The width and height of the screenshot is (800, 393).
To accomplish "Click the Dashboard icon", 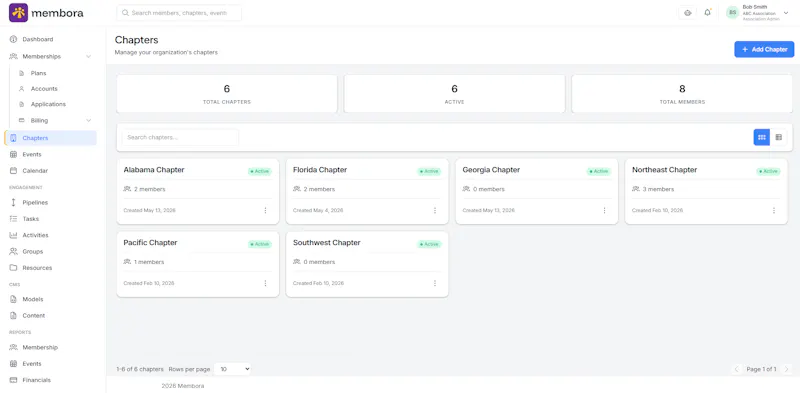I will point(13,39).
